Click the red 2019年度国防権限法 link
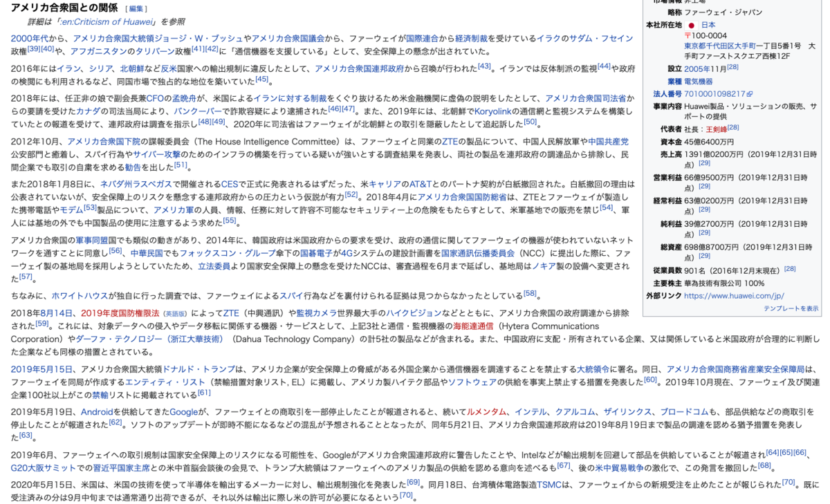830x504 pixels. [120, 312]
